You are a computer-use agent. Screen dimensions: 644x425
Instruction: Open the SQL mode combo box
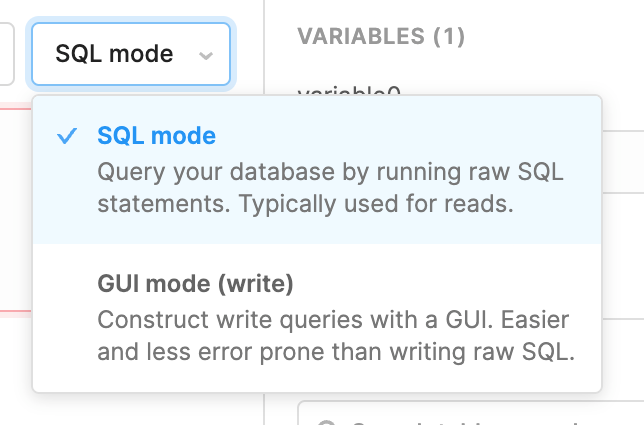(131, 54)
